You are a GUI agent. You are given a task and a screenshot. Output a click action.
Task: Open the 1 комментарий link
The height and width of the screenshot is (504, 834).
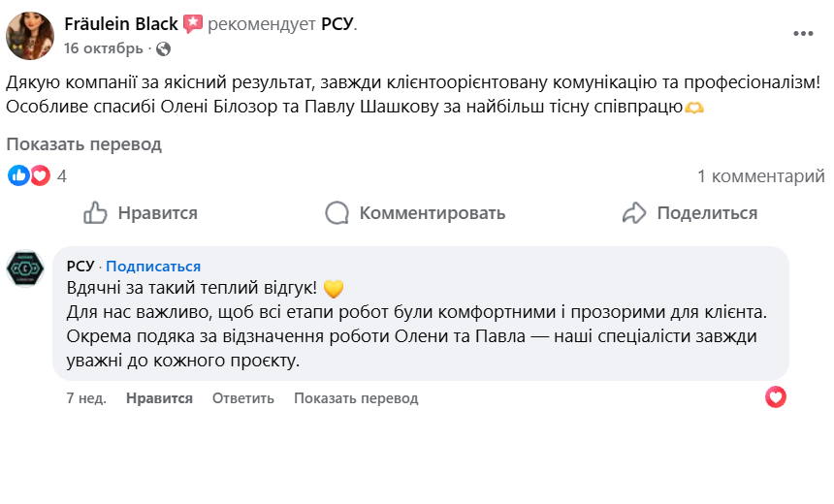click(761, 176)
